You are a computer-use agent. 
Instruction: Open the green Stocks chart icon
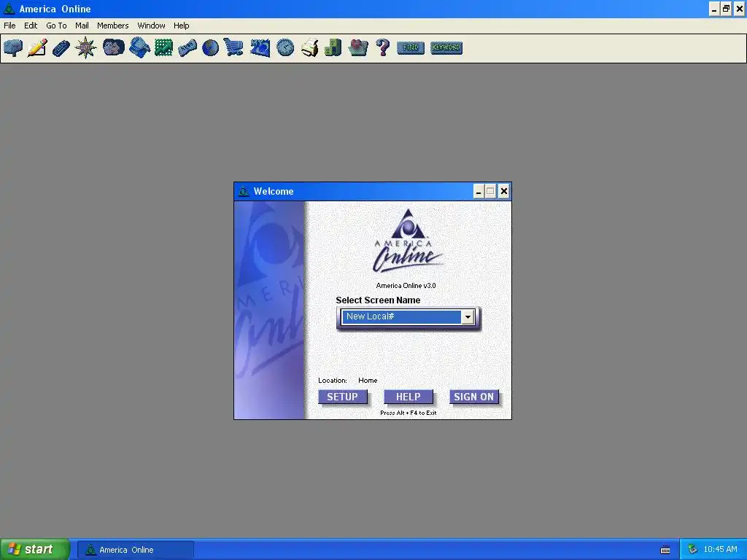coord(163,47)
